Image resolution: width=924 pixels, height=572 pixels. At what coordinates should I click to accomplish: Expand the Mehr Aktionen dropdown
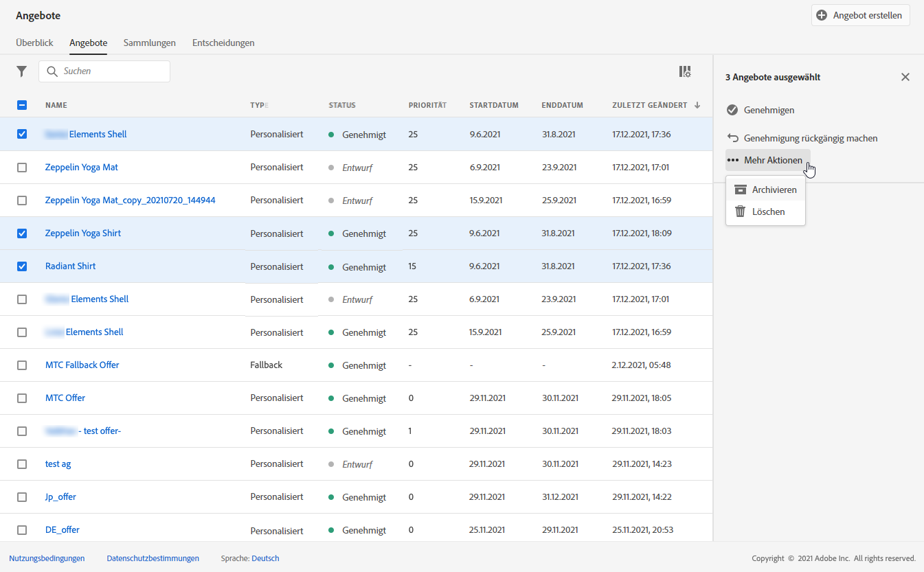click(x=768, y=160)
